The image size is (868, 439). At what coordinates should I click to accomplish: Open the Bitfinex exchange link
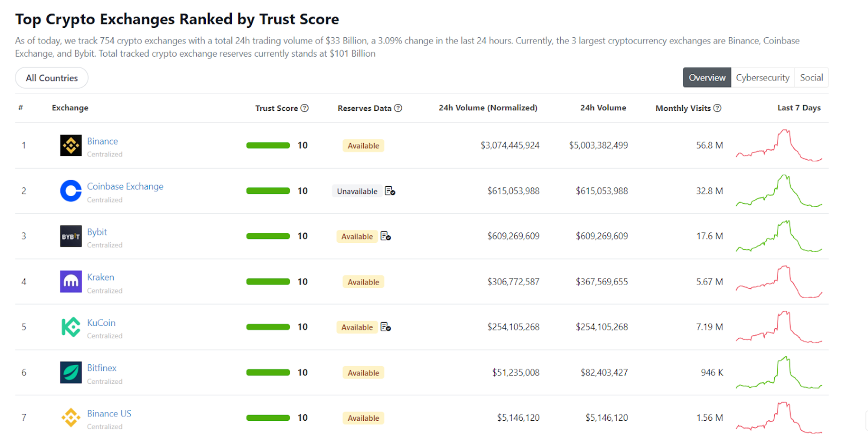coord(102,368)
